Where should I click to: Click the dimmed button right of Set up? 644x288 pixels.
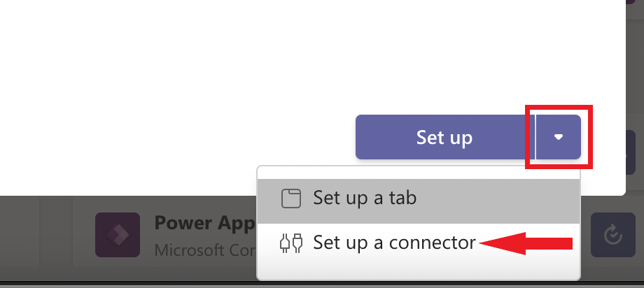[634, 151]
